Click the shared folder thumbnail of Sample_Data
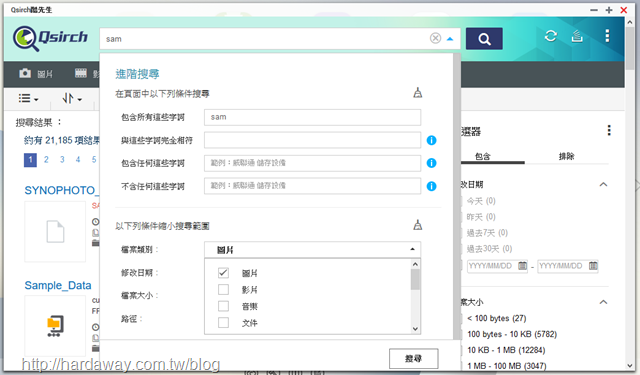The height and width of the screenshot is (375, 640). coord(55,326)
